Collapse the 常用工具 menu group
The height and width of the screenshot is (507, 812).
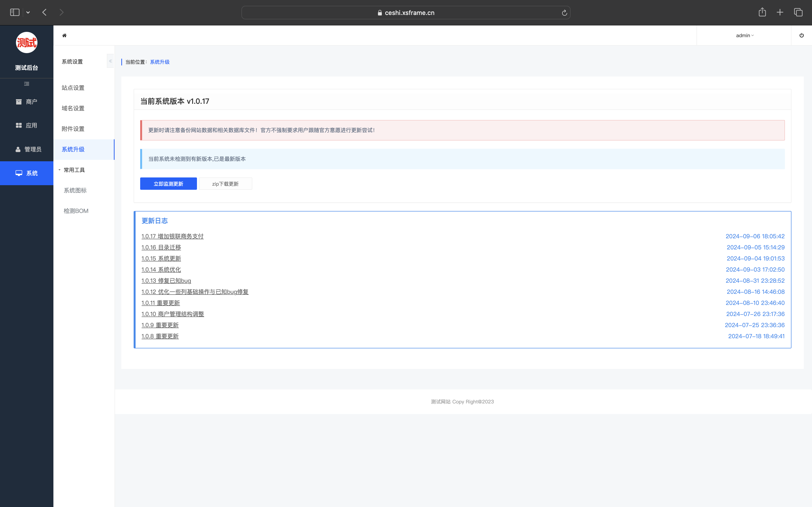tap(72, 170)
